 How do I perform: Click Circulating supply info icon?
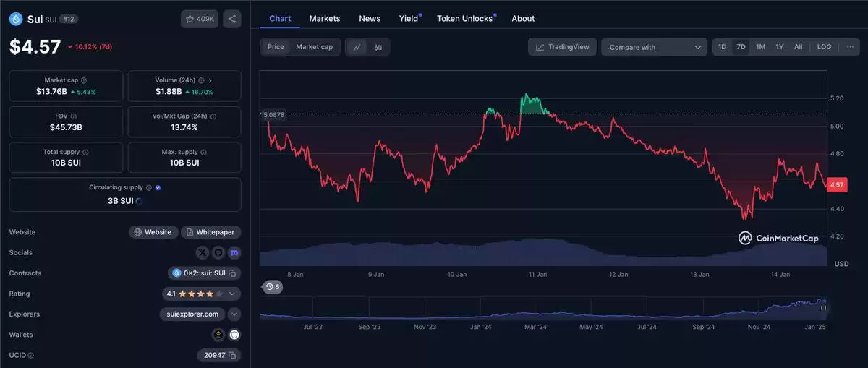[149, 187]
